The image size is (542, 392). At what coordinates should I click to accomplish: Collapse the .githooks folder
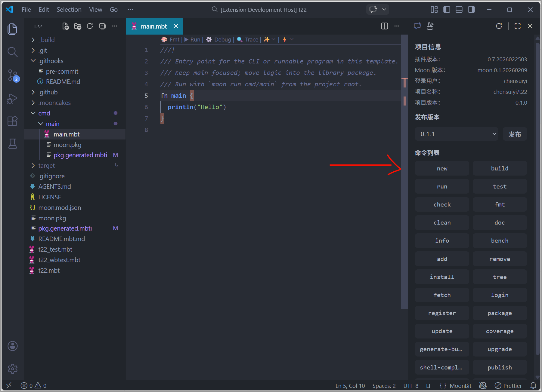tap(75, 61)
